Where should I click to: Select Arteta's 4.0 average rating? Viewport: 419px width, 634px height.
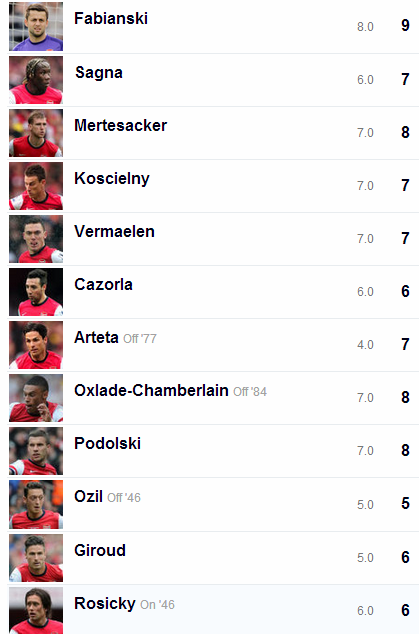click(x=365, y=345)
